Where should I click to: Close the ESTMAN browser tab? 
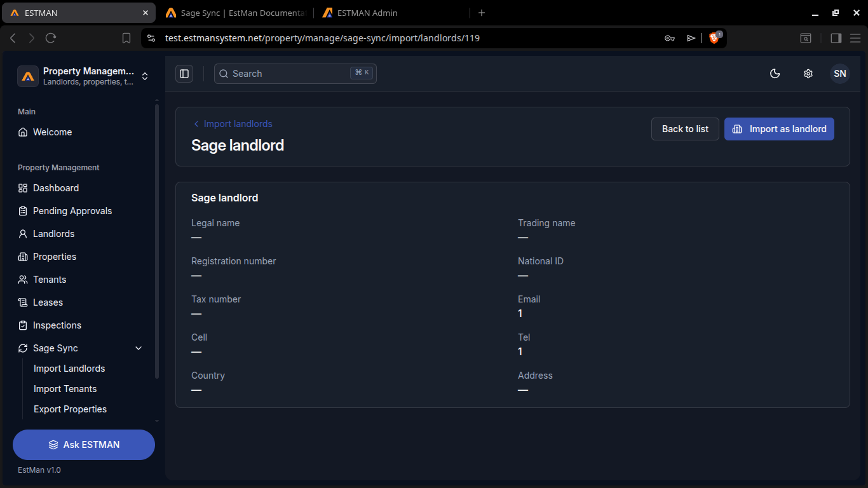click(146, 13)
